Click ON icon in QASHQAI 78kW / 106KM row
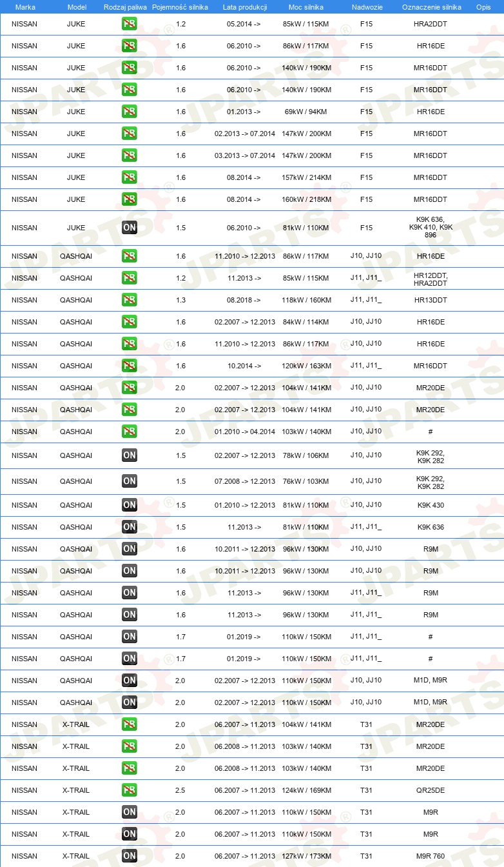The width and height of the screenshot is (504, 867). tap(130, 455)
